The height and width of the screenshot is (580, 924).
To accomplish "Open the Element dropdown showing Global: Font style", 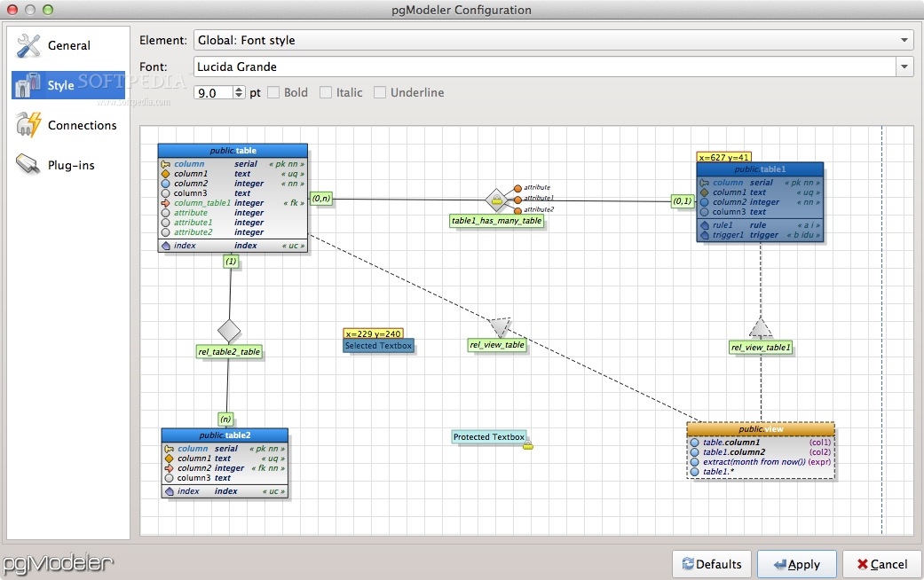I will coord(903,40).
